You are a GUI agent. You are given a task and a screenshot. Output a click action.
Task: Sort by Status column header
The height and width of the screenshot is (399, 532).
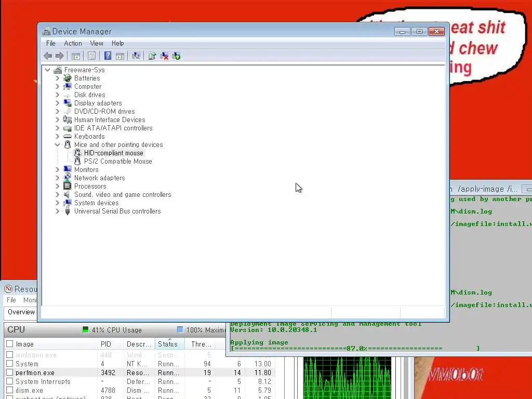[170, 344]
